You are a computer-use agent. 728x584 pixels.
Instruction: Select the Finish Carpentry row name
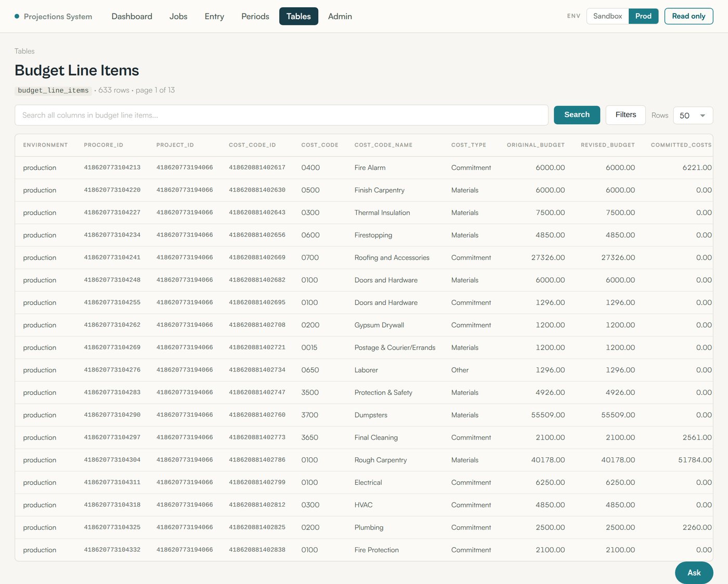pos(379,190)
